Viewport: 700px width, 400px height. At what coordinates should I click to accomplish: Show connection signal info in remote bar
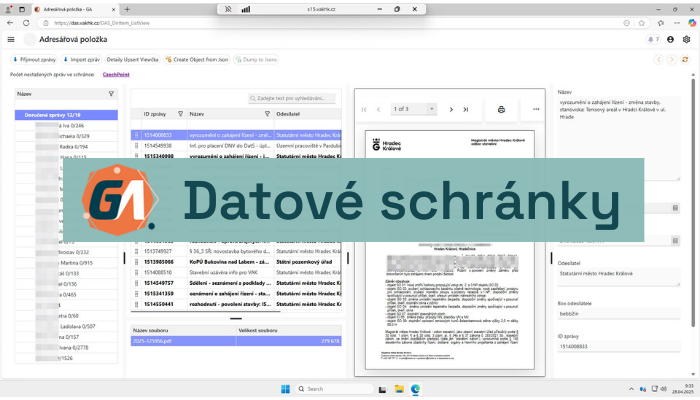click(246, 9)
